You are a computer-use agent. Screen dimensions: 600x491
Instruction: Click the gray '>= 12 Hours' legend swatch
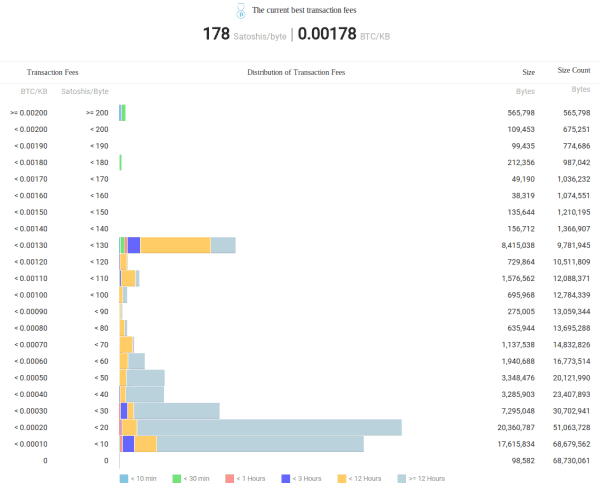(403, 479)
